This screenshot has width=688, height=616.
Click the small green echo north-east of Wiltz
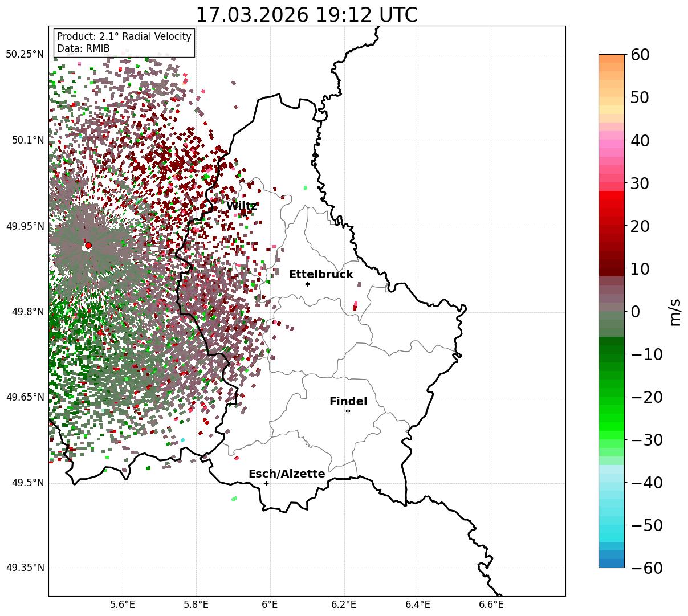tap(306, 187)
